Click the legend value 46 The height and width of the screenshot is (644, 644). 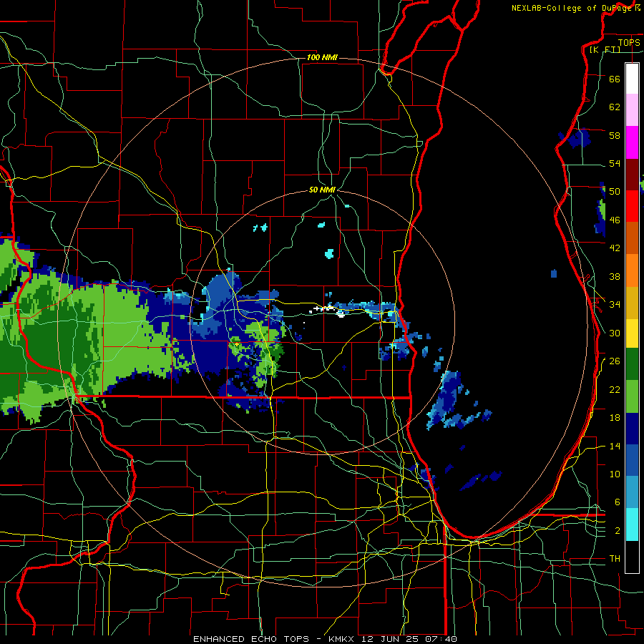615,220
